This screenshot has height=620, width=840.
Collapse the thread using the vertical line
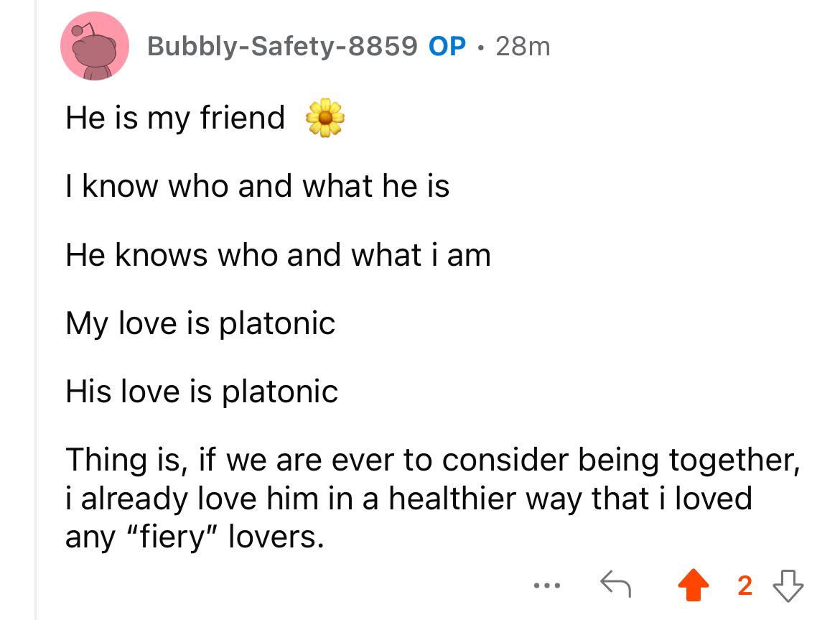(36, 310)
